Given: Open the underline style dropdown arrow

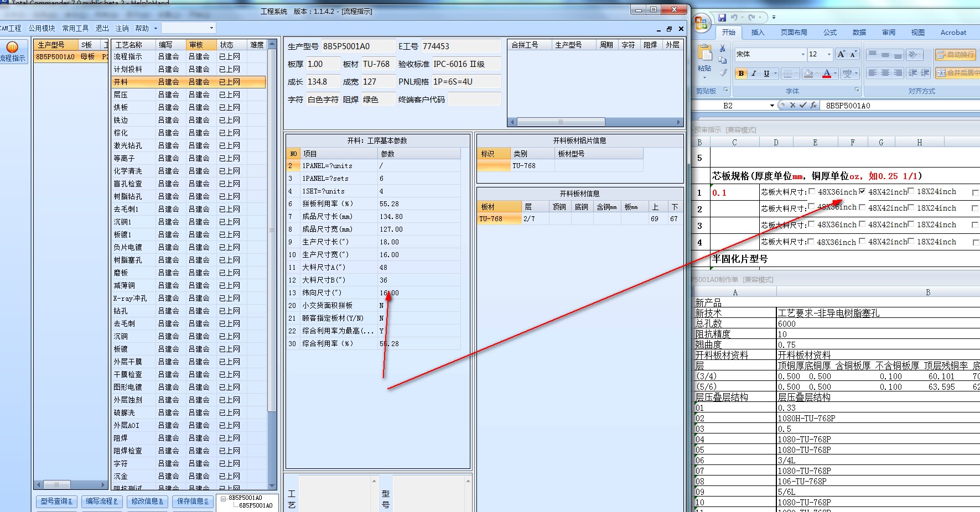Looking at the screenshot, I should point(775,74).
